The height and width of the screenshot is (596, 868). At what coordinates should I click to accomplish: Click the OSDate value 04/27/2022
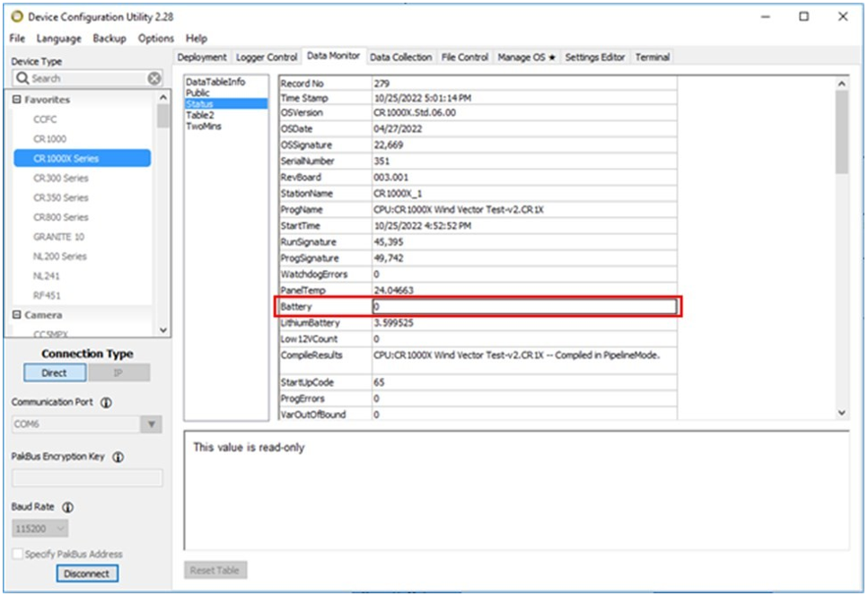point(398,129)
